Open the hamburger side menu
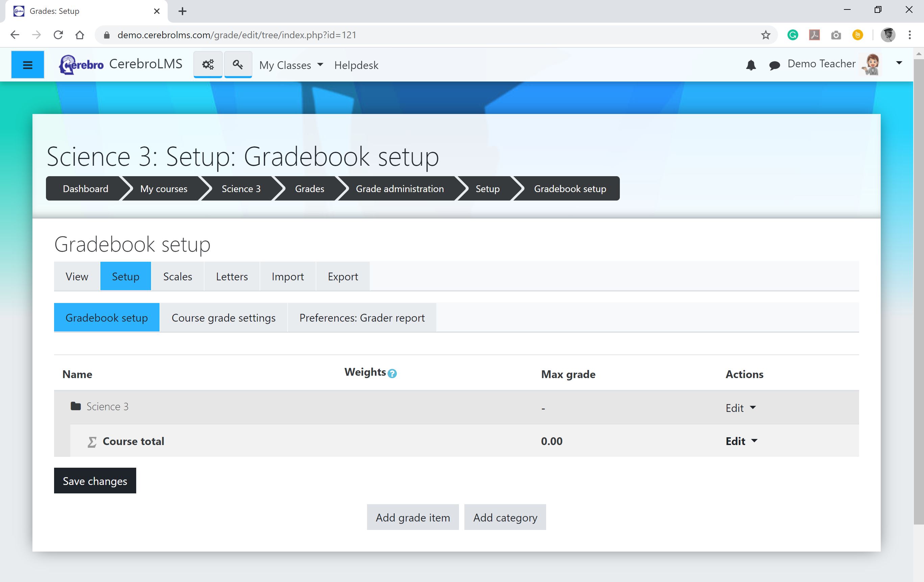This screenshot has height=582, width=924. coord(27,65)
